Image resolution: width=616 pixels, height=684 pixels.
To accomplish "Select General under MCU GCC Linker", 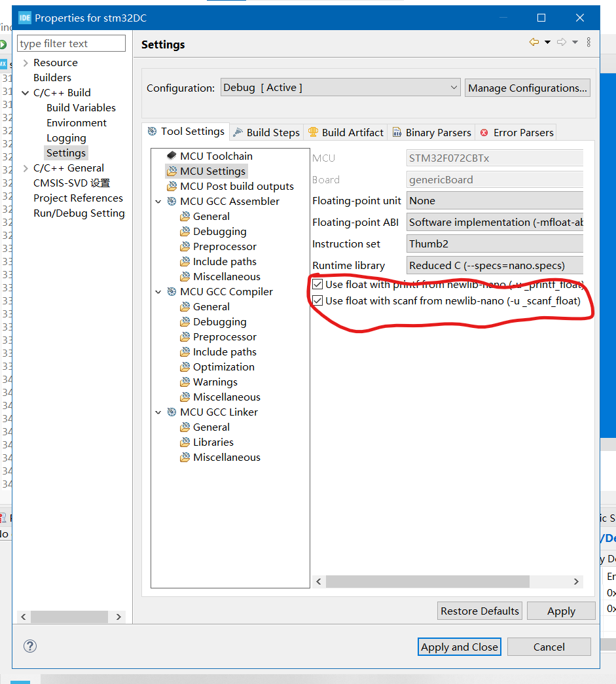I will click(x=211, y=427).
